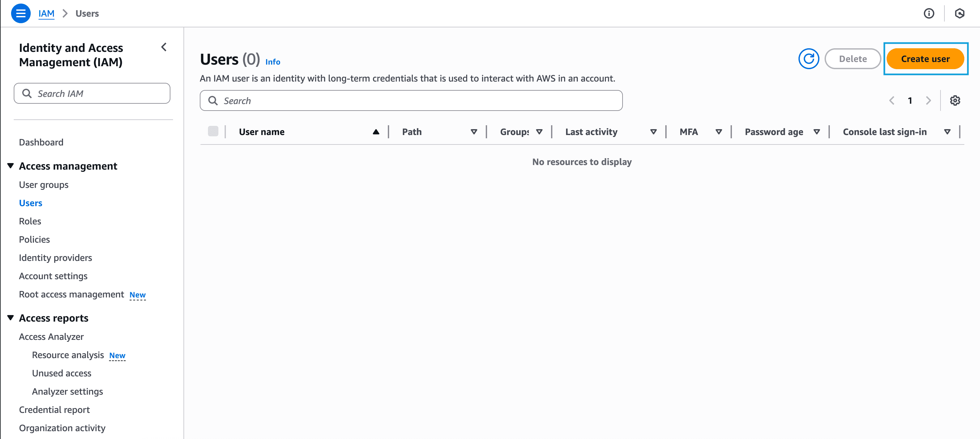Open Roles in the sidebar
This screenshot has width=980, height=439.
point(30,221)
